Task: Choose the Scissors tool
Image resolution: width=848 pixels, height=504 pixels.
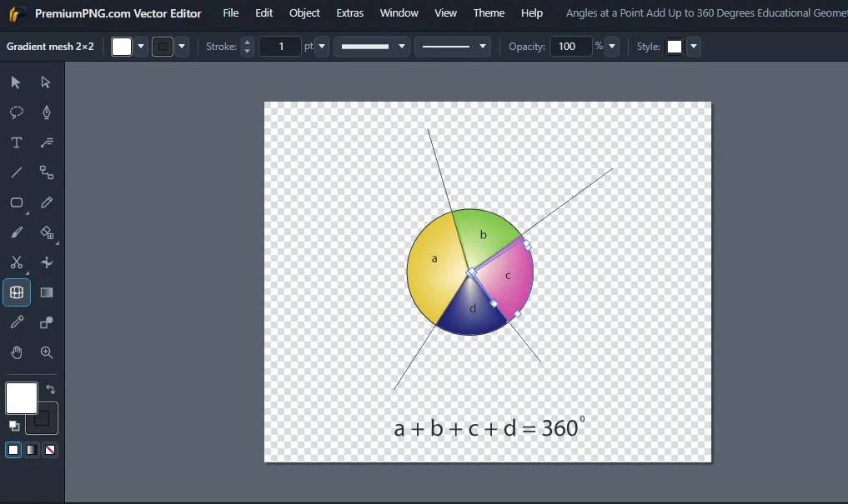Action: [16, 262]
